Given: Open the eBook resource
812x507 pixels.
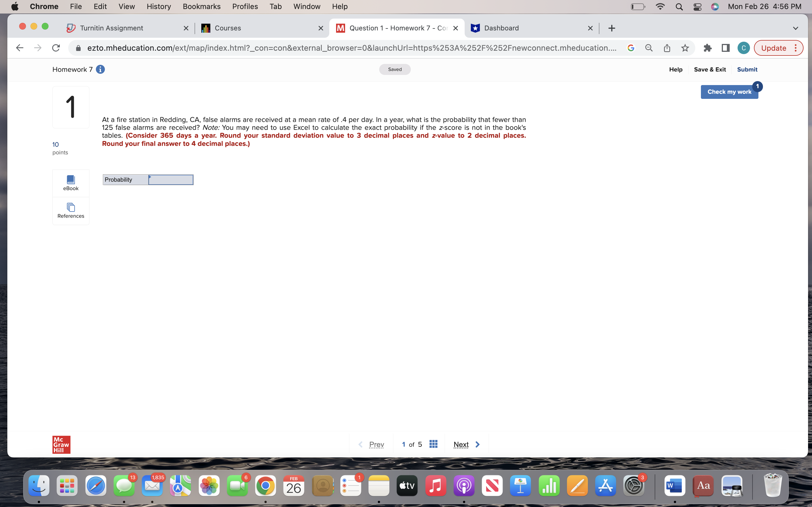Looking at the screenshot, I should 70,183.
